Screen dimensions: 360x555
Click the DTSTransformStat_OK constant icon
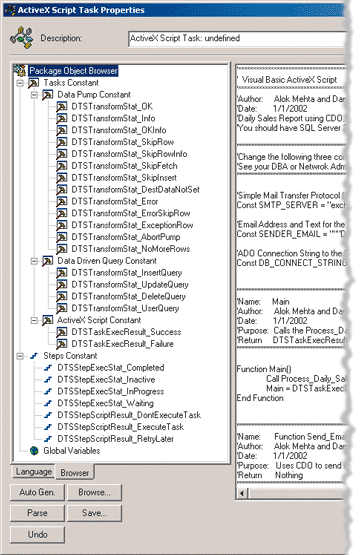pyautogui.click(x=62, y=107)
